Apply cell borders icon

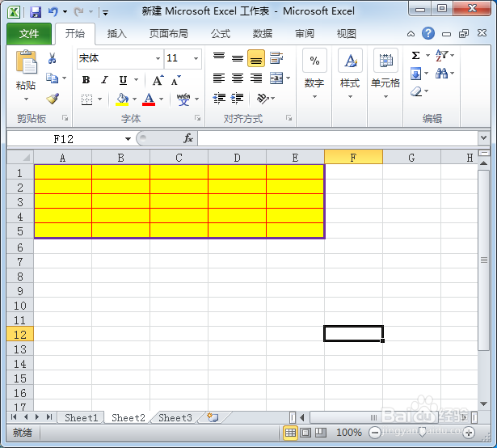(86, 99)
